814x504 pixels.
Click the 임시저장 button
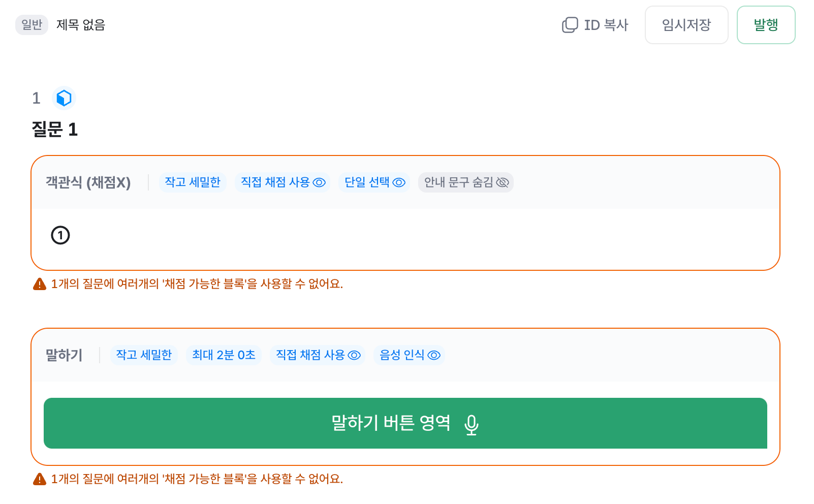[x=686, y=25]
